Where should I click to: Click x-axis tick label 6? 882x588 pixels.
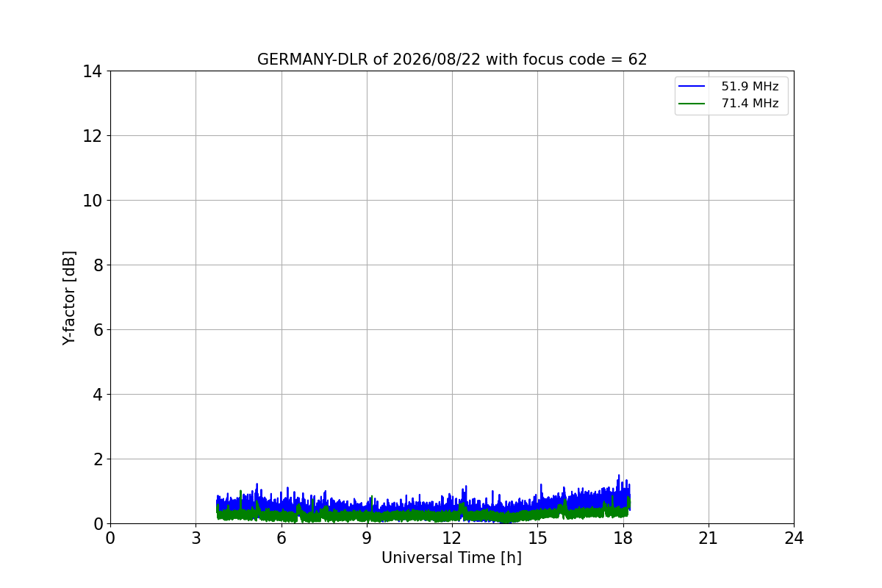coord(281,538)
